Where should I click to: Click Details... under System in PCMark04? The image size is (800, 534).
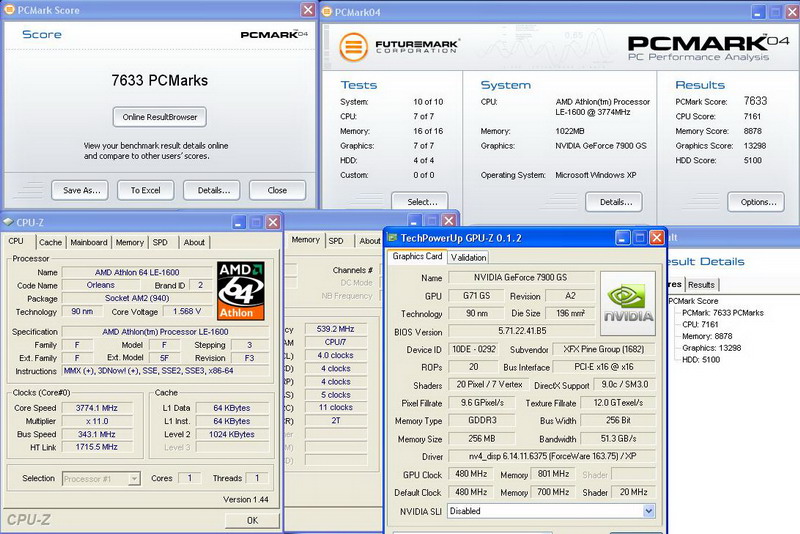click(x=615, y=202)
